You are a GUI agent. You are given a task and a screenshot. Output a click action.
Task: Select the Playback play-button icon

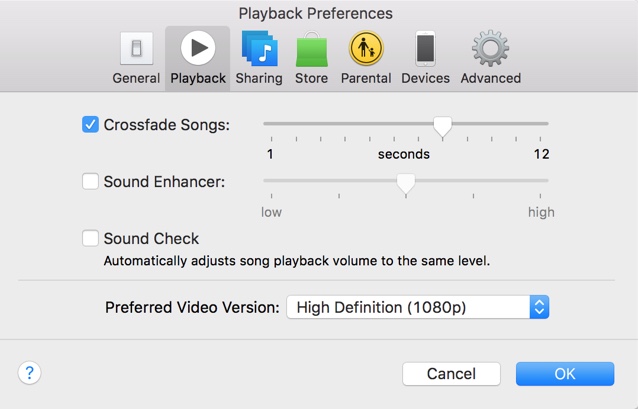tap(198, 48)
